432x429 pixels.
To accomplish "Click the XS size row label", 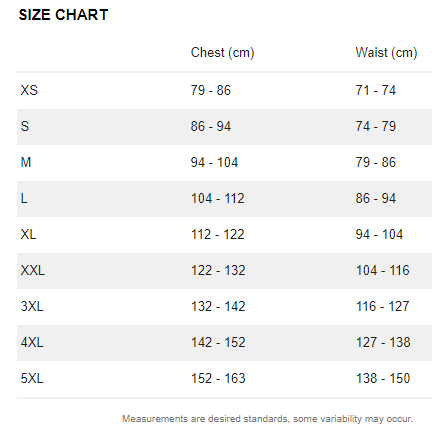I will point(29,90).
